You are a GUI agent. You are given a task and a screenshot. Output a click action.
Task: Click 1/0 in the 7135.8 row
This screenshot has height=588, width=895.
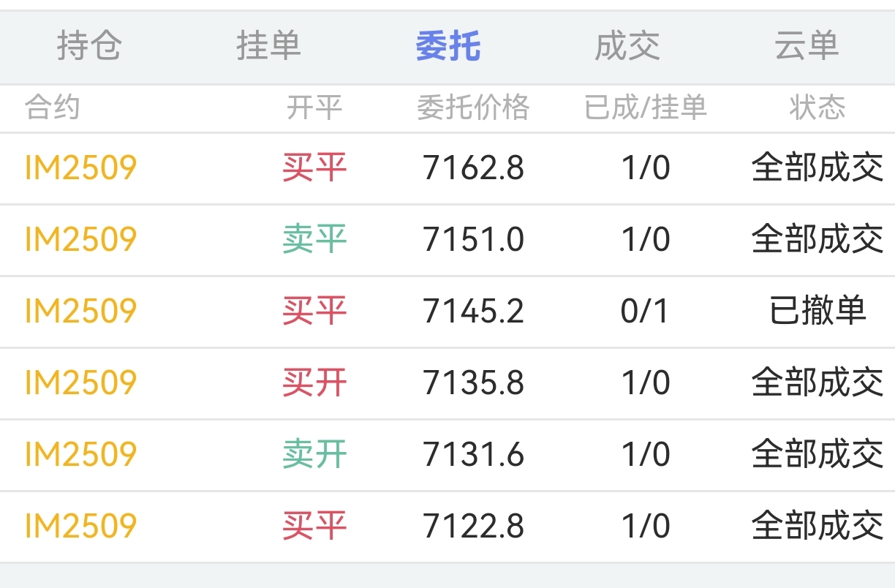point(646,382)
